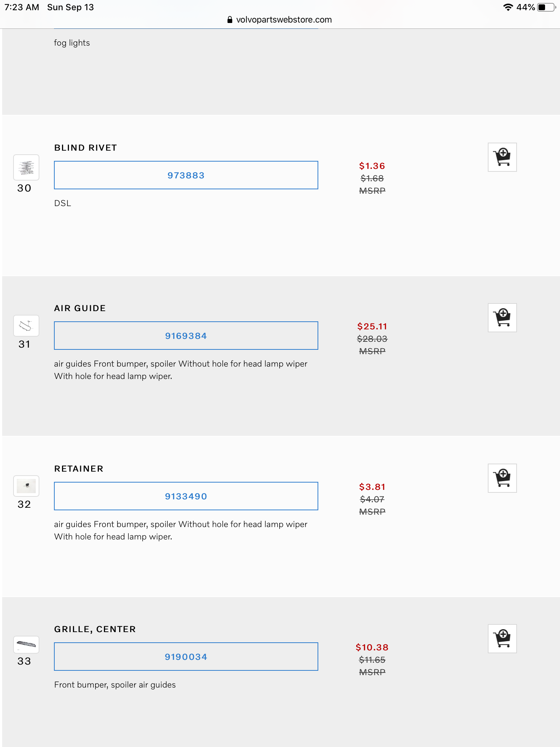
Task: Open part number 9169384 link
Action: [x=186, y=336]
